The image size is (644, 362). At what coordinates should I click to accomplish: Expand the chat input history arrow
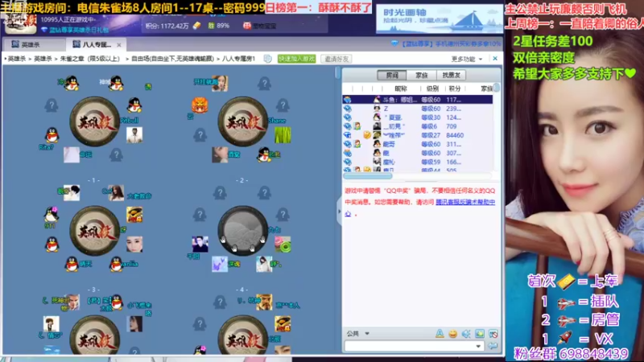[x=478, y=346]
